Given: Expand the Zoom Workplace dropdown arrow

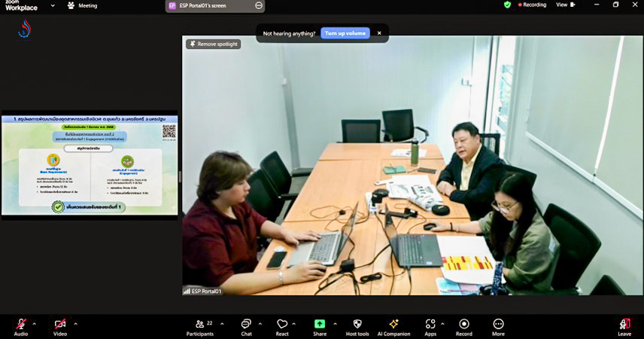Looking at the screenshot, I should point(52,5).
